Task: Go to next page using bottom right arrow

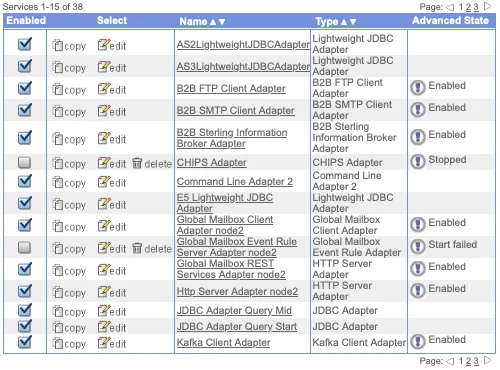Action: click(487, 360)
